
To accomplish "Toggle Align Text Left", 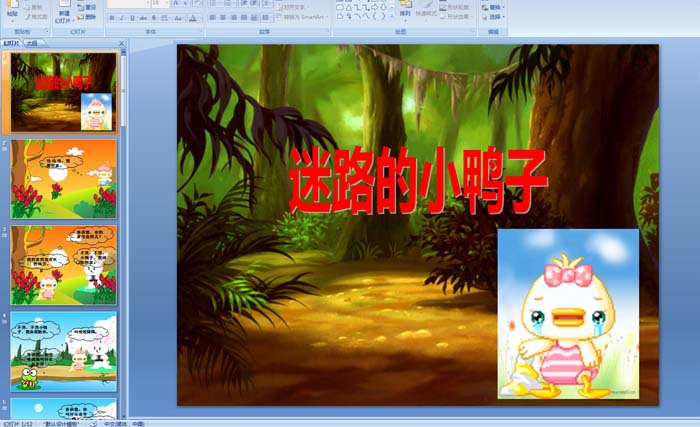I will coord(212,17).
